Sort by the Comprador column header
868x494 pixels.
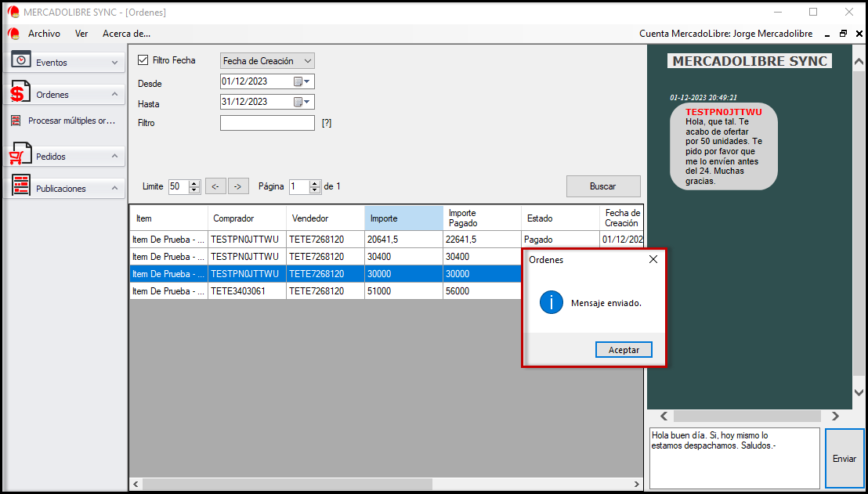click(x=247, y=218)
